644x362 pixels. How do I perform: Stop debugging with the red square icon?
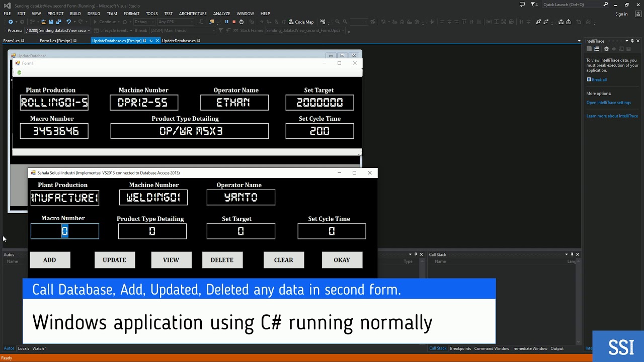click(x=233, y=22)
